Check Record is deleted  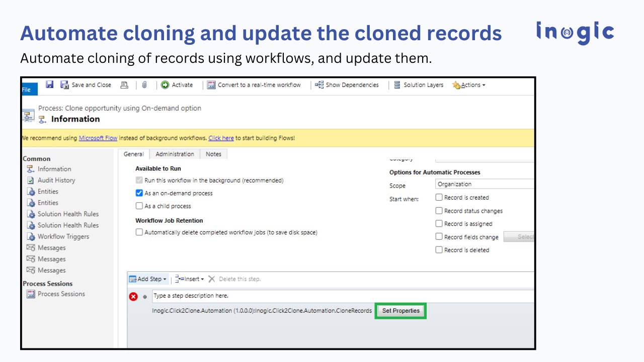[x=439, y=250]
